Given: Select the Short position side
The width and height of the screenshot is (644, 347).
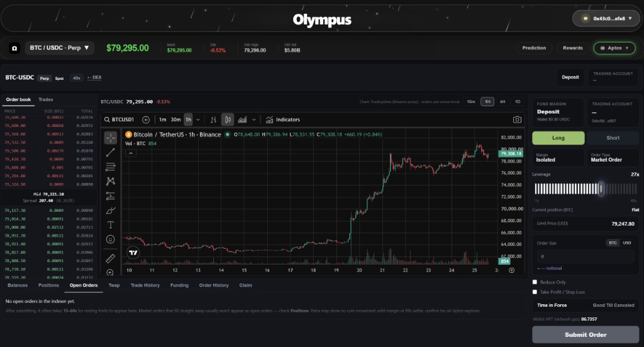Looking at the screenshot, I should click(613, 138).
